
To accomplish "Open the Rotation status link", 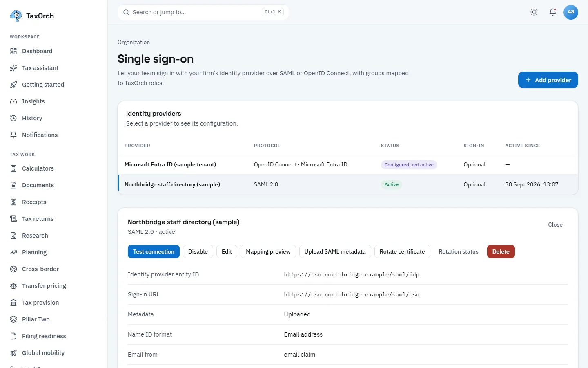I will click(459, 251).
